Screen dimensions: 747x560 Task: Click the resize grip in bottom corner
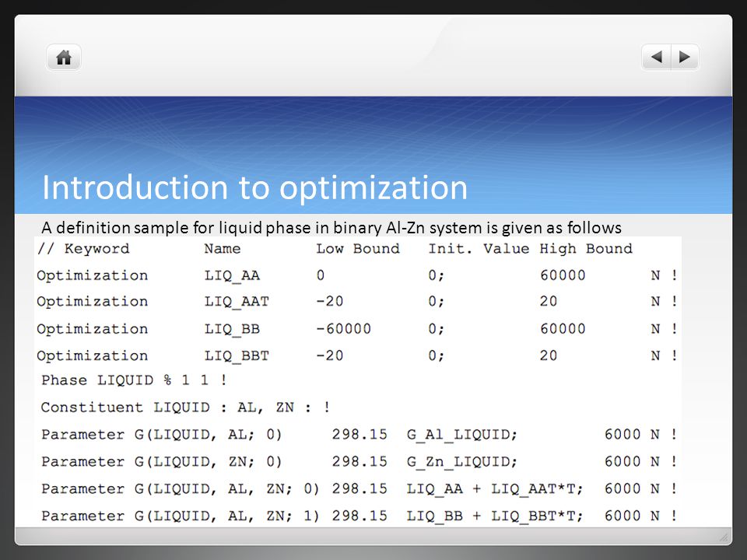pos(723,537)
